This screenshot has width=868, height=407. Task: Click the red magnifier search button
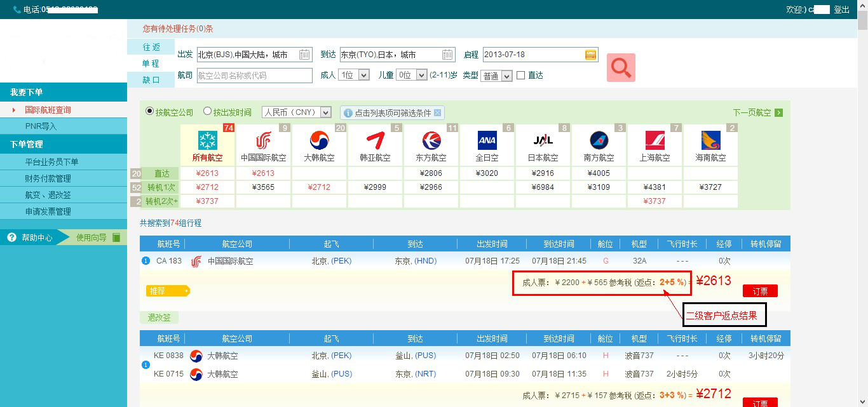point(621,67)
